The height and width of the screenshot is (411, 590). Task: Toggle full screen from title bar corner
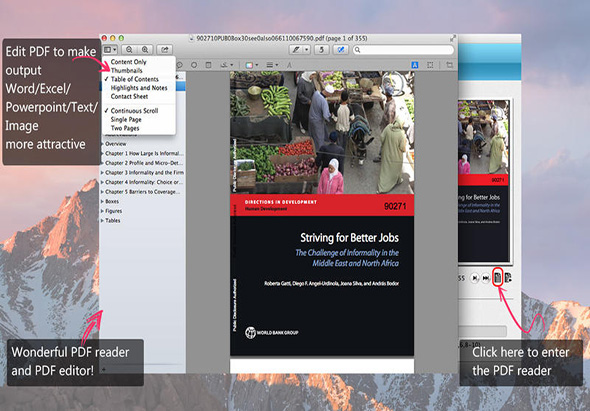click(453, 38)
